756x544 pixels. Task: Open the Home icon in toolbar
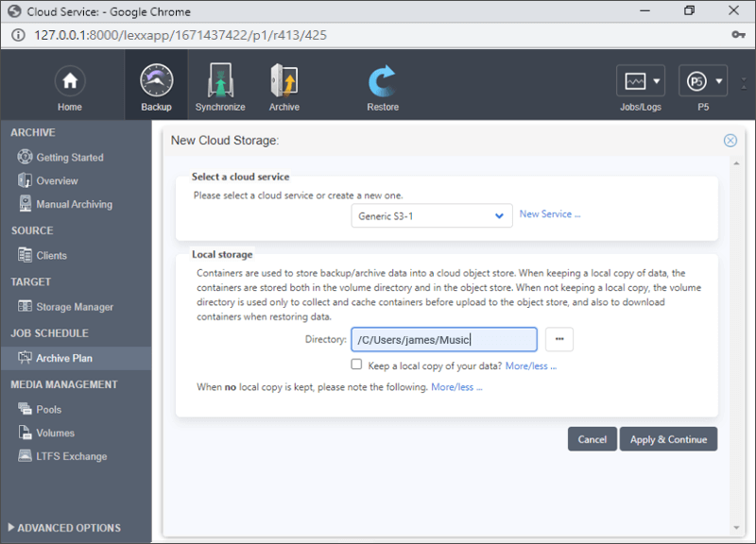(70, 80)
